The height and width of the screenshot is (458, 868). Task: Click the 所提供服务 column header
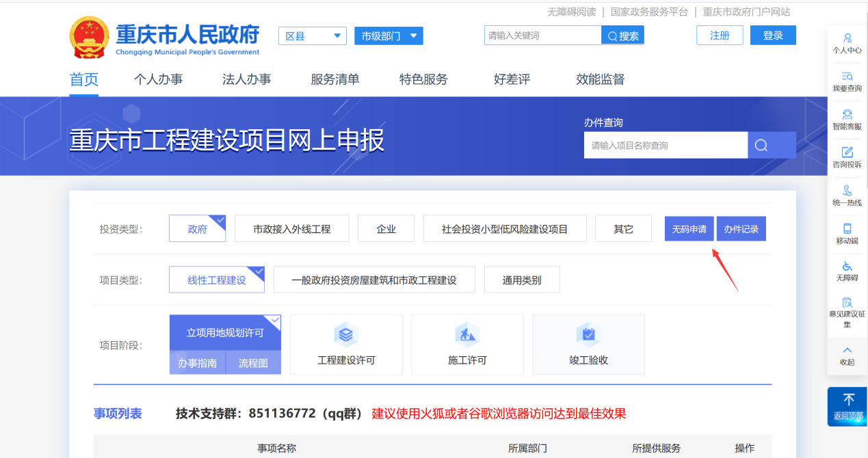(x=657, y=448)
